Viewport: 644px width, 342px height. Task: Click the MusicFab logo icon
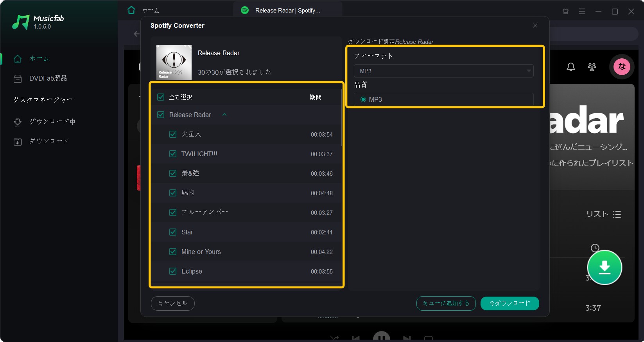[21, 22]
